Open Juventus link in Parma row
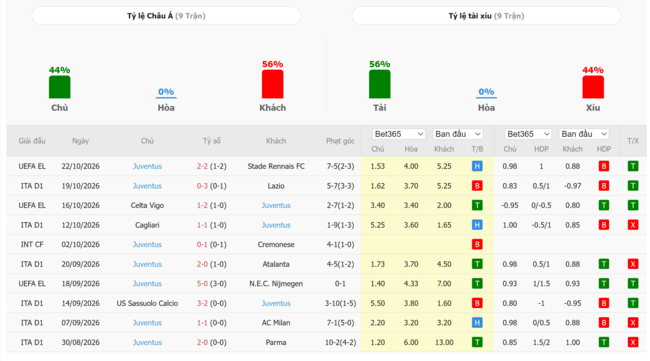This screenshot has width=650, height=361. tap(147, 342)
